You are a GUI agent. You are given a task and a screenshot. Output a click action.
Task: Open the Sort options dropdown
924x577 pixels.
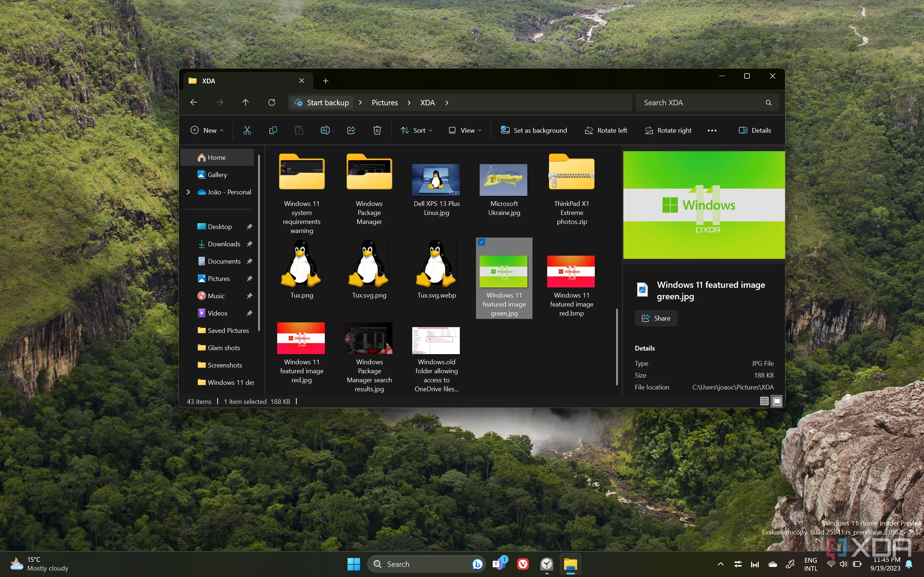(x=416, y=130)
